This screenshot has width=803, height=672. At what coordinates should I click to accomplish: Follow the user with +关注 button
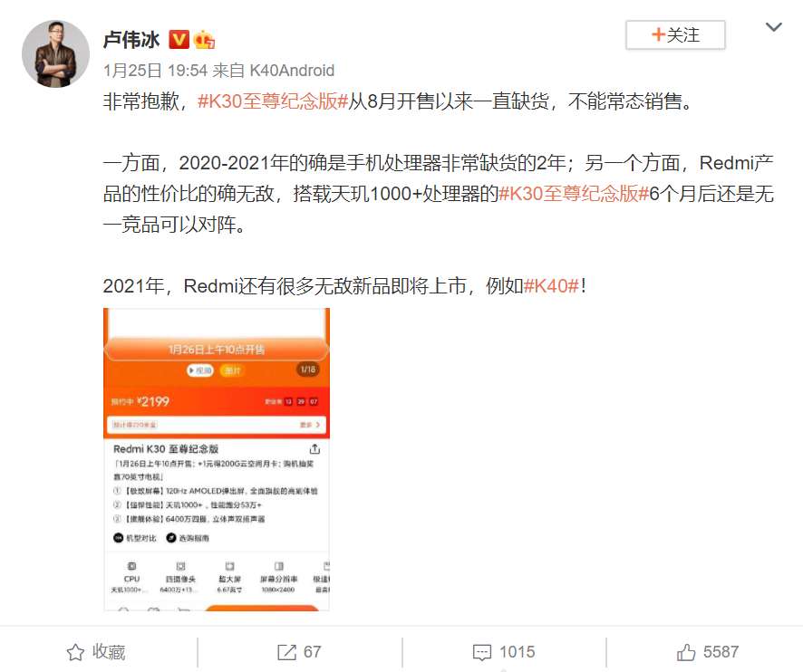tap(675, 34)
